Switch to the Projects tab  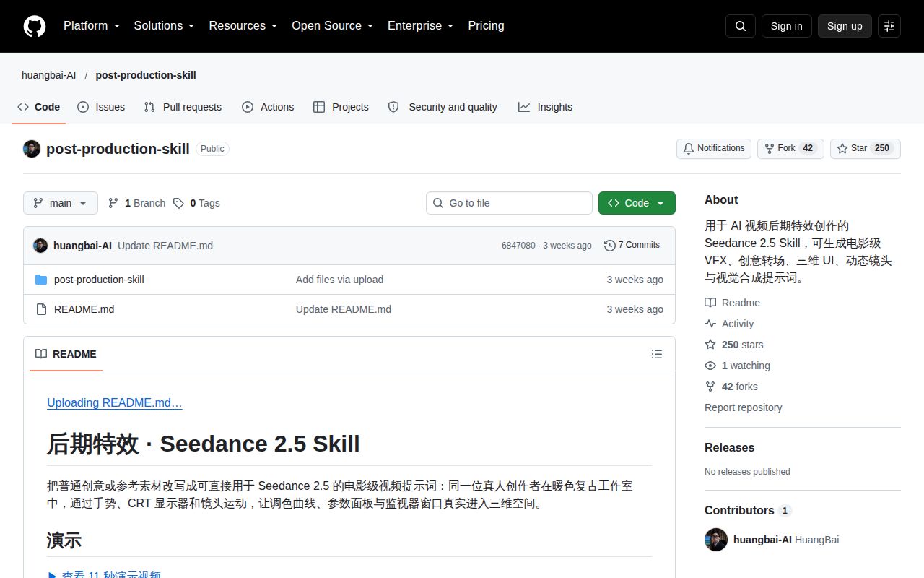[x=341, y=107]
